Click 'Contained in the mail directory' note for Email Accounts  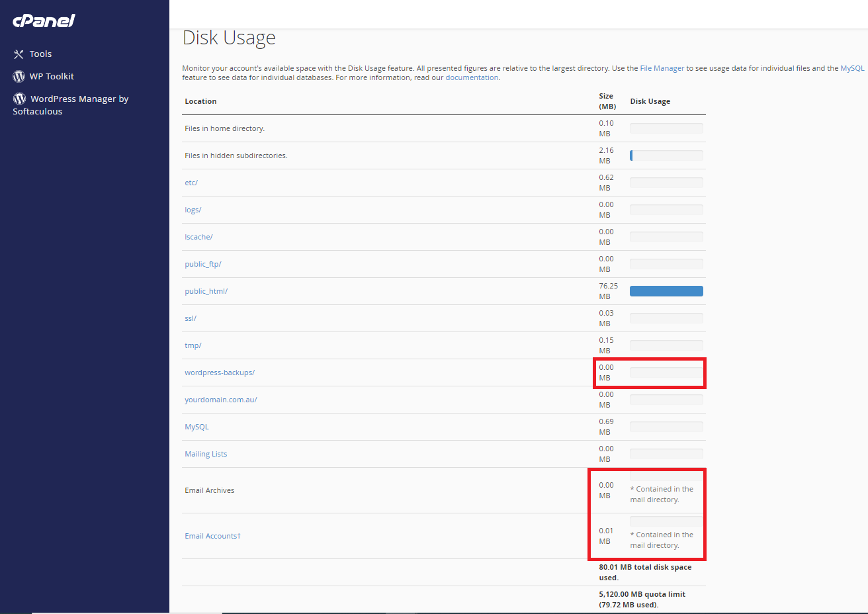(662, 540)
